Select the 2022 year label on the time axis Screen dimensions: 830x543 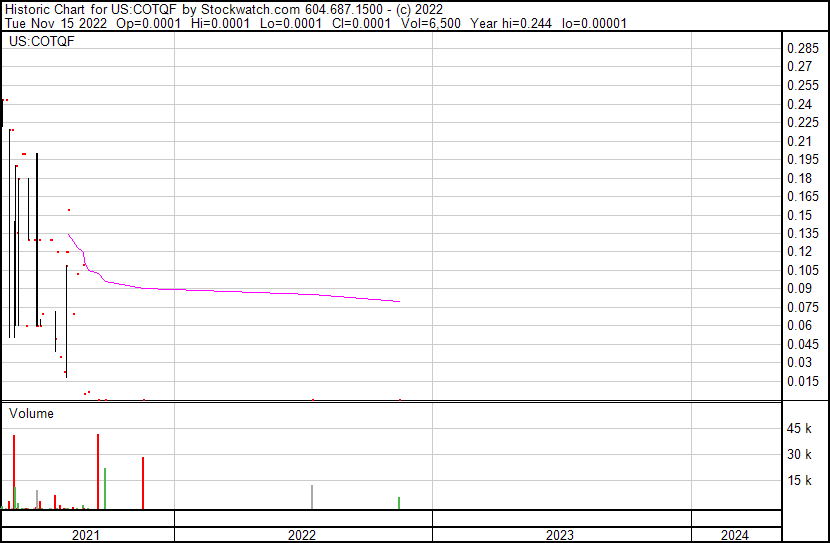click(x=302, y=535)
